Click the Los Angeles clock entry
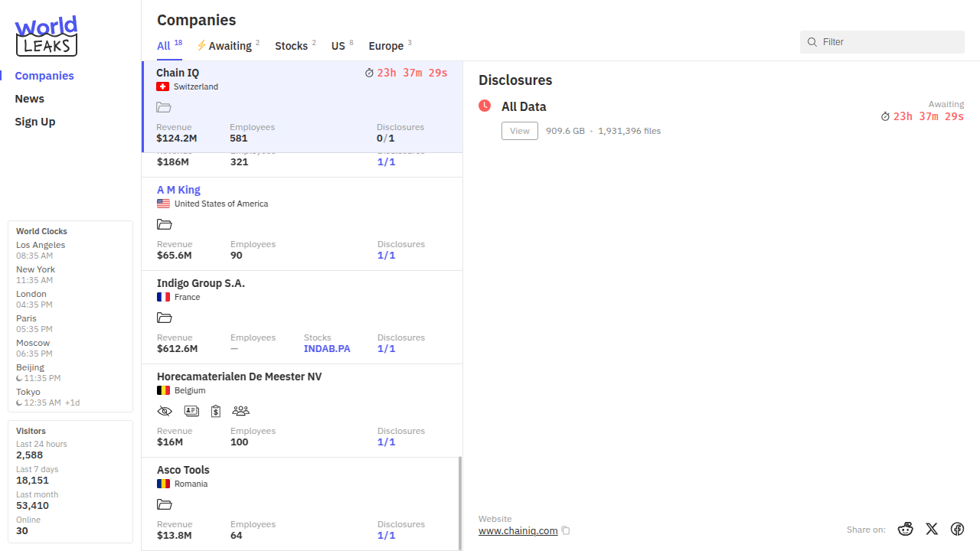The image size is (980, 551). coord(41,250)
